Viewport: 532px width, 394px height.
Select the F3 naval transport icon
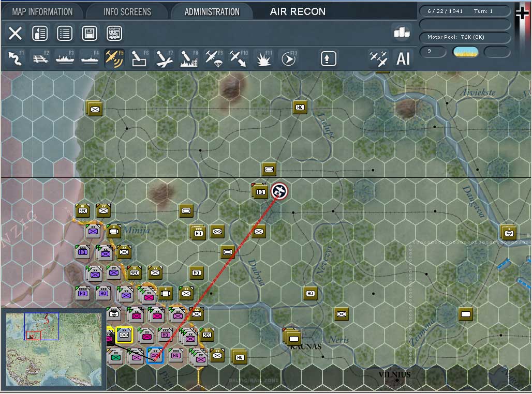[x=65, y=58]
